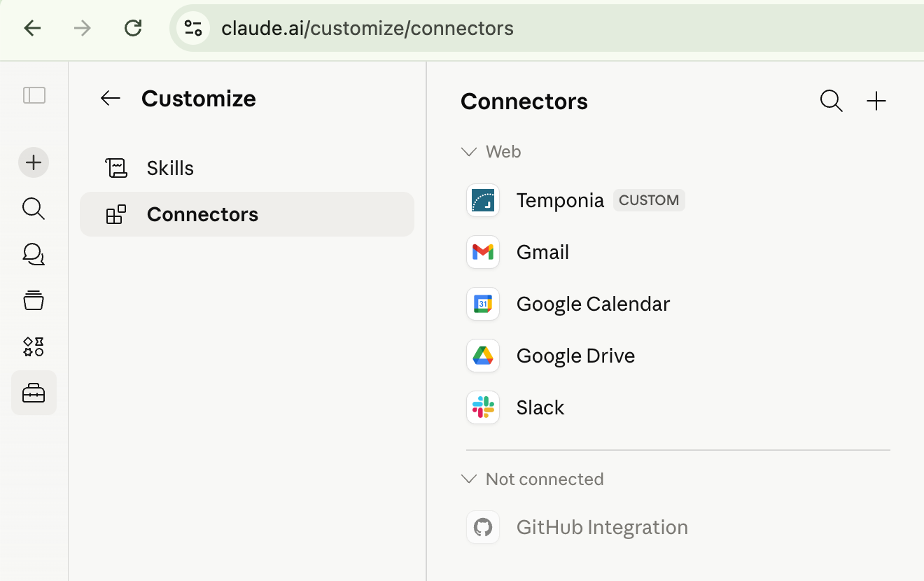Open the Skills section
Screen dimensions: 924x581
[247, 168]
